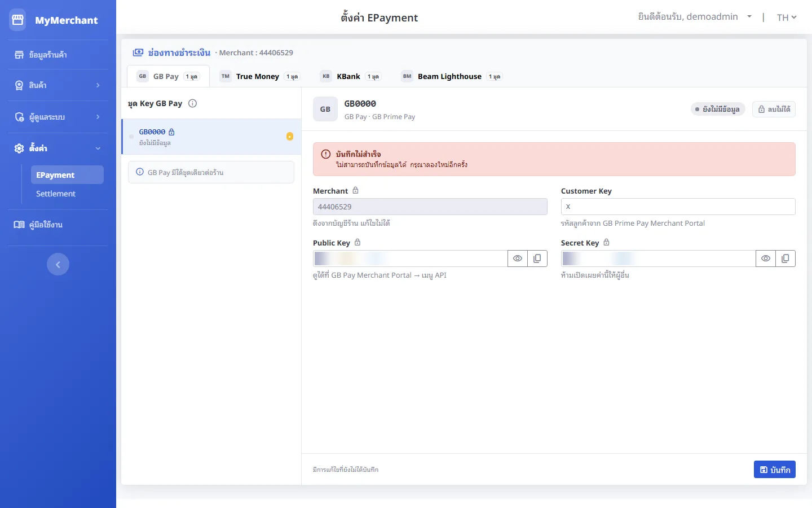Copy the Secret Key value

pyautogui.click(x=785, y=259)
